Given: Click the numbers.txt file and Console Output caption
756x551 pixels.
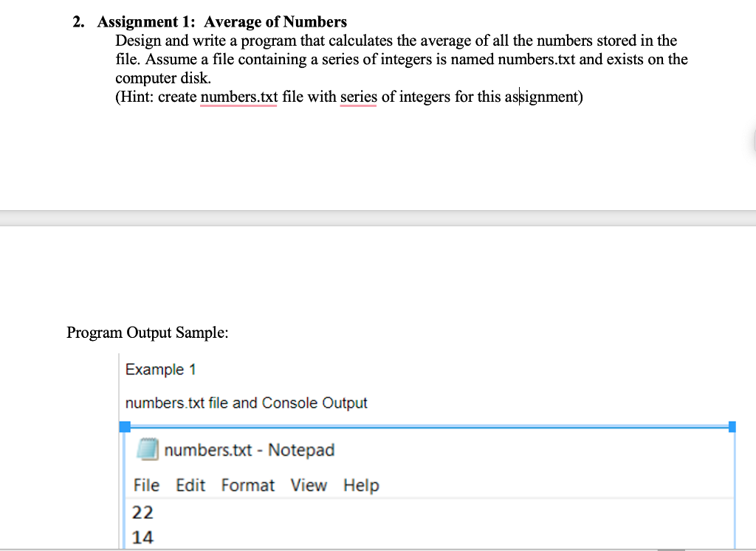Looking at the screenshot, I should pyautogui.click(x=247, y=403).
